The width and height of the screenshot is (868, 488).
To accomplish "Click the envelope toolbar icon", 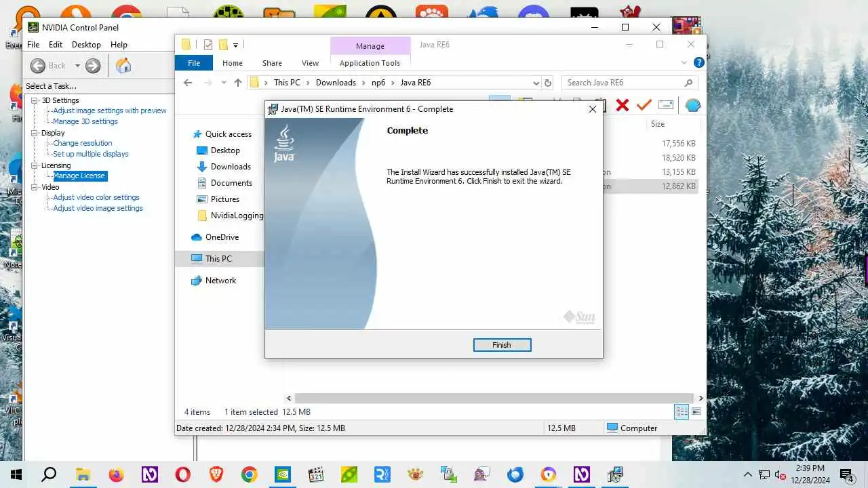I will pos(666,105).
